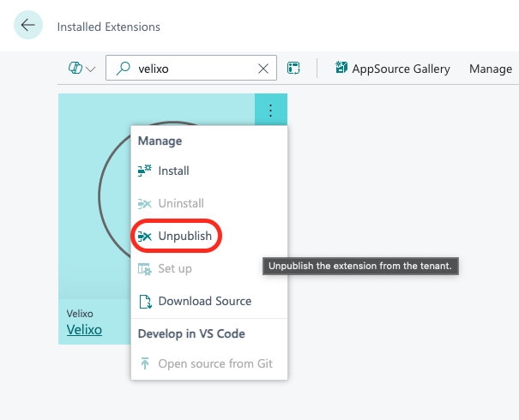
Task: Toggle the tile layout view icon
Action: pyautogui.click(x=293, y=69)
